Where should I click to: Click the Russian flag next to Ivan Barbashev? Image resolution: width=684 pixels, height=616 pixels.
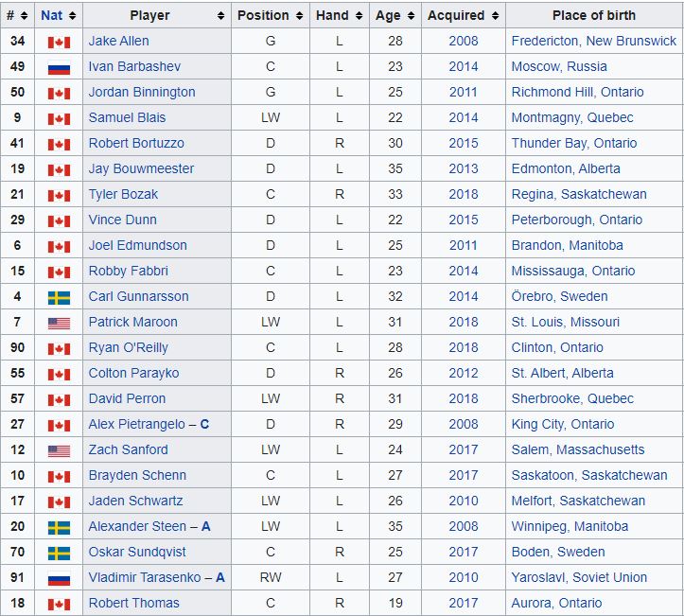[x=59, y=67]
